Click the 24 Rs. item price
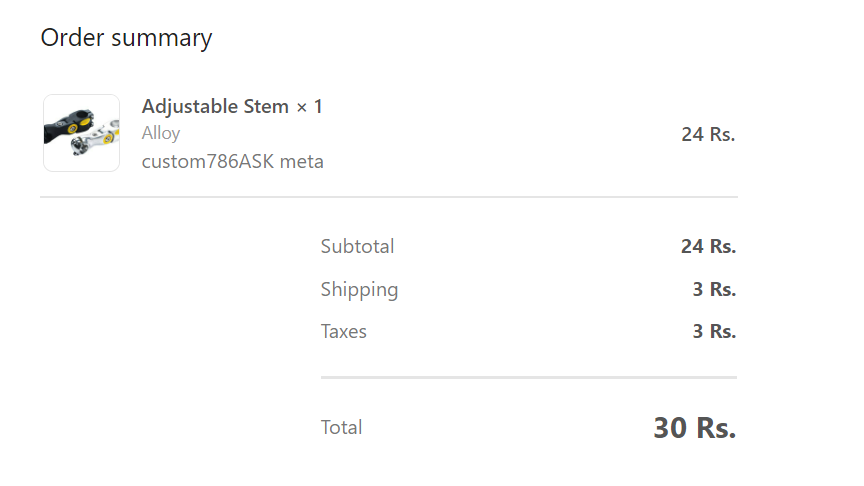Screen dimensions: 864x486 click(708, 134)
